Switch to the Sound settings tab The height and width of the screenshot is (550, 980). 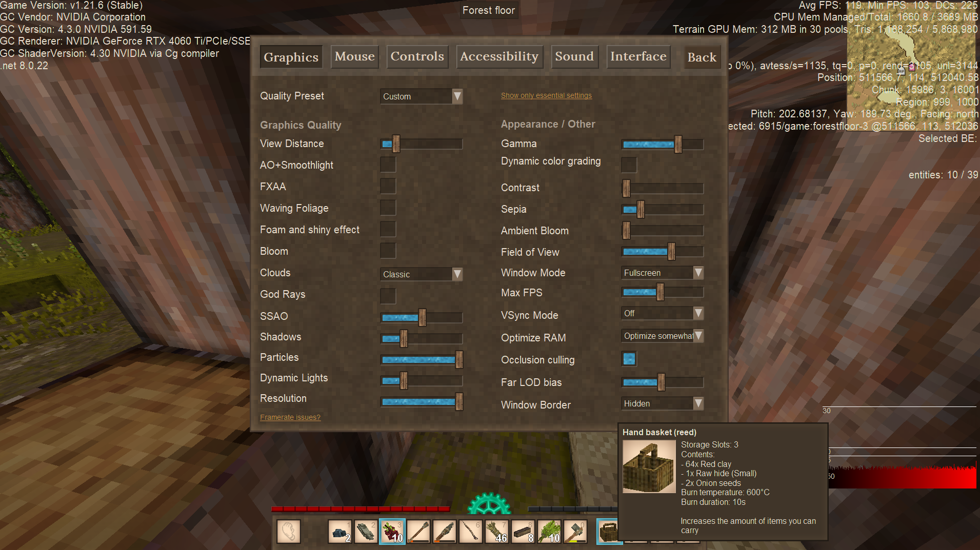coord(574,57)
